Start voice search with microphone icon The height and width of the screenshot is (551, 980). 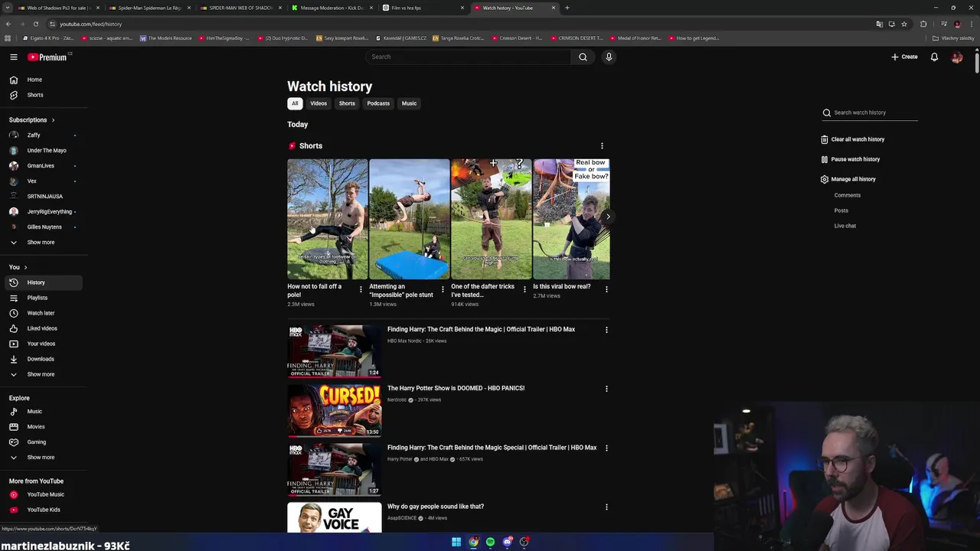tap(609, 57)
